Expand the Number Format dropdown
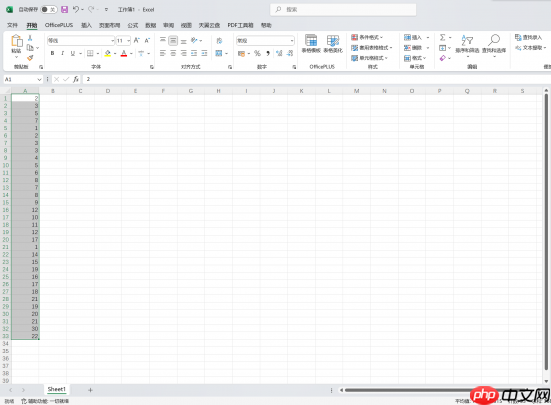Viewport: 551px width, 405px height. pyautogui.click(x=292, y=41)
